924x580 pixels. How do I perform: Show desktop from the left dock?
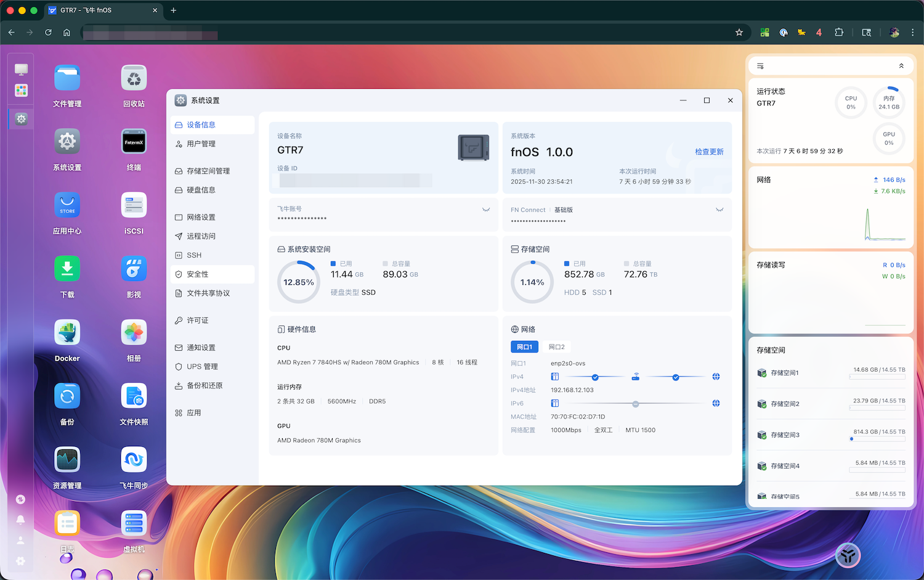pyautogui.click(x=21, y=70)
